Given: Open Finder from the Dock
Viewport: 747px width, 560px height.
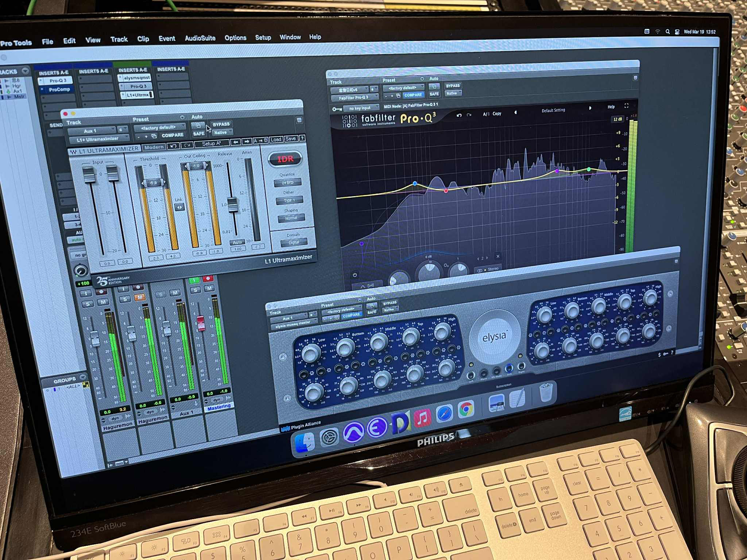Looking at the screenshot, I should (305, 443).
